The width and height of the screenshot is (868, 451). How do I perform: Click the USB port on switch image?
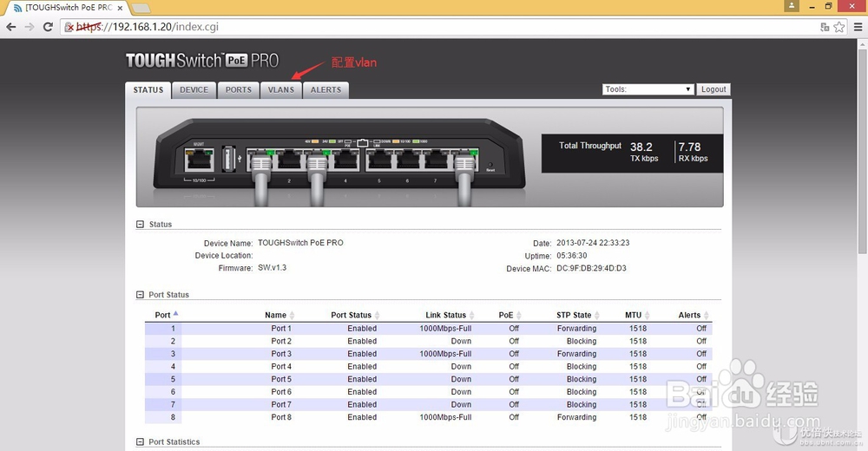point(228,160)
